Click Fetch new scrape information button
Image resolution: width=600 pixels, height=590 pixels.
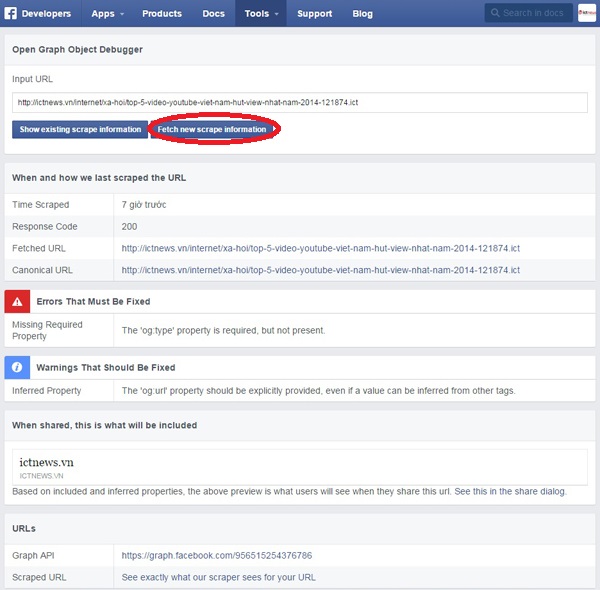212,129
